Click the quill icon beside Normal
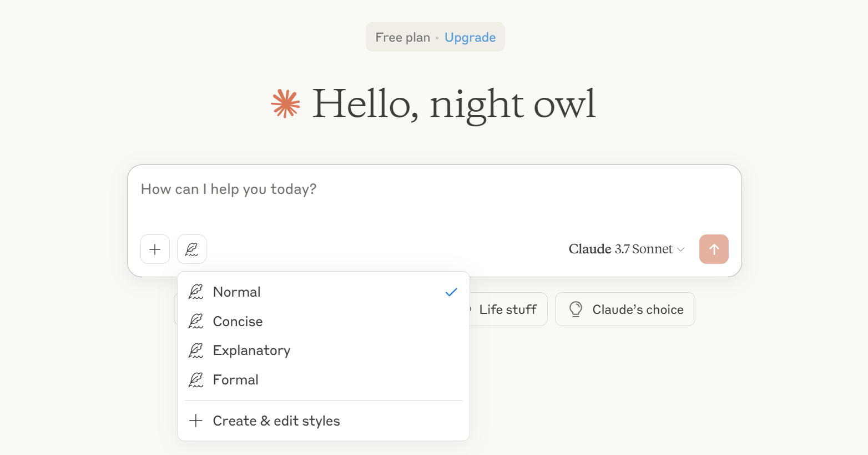This screenshot has height=455, width=868. pyautogui.click(x=196, y=292)
